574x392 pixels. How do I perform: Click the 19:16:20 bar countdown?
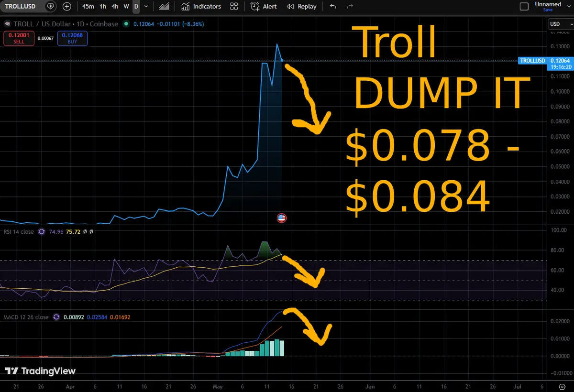point(560,68)
